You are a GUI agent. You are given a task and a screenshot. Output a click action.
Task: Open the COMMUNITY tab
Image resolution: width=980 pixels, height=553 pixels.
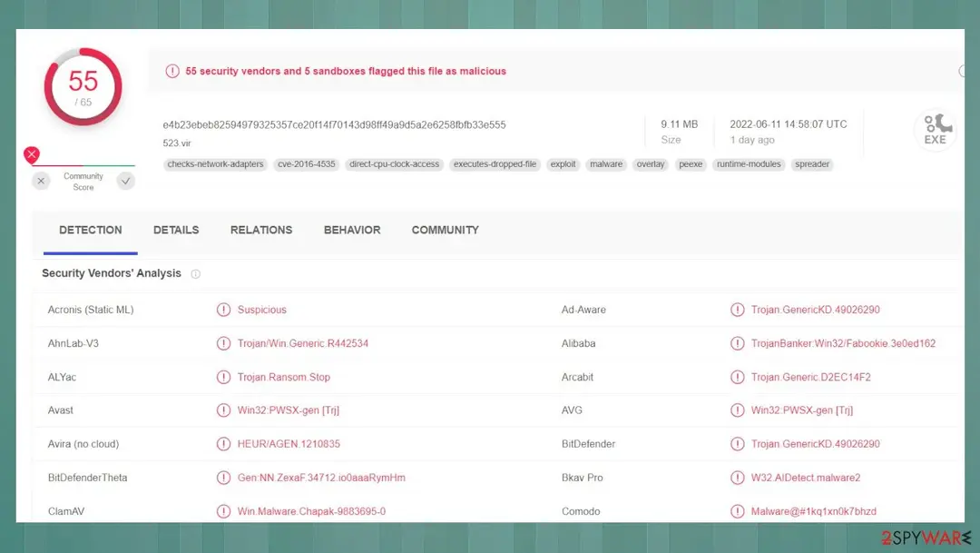pyautogui.click(x=445, y=231)
